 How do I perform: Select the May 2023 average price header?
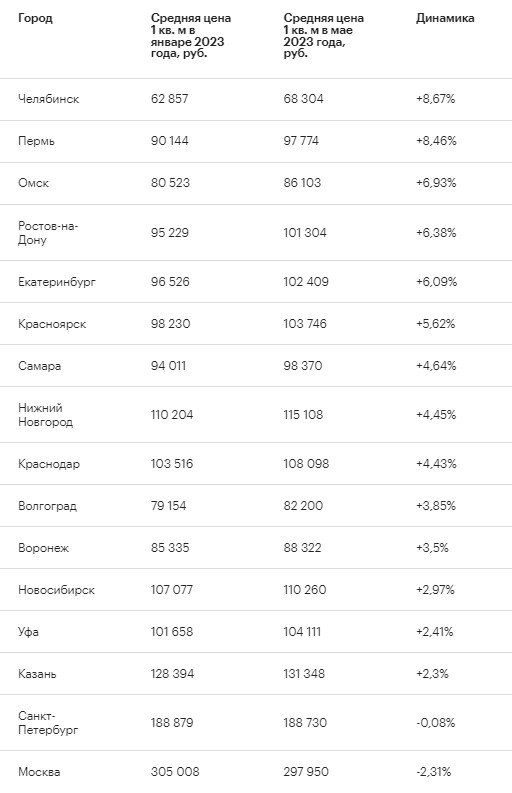coord(323,35)
